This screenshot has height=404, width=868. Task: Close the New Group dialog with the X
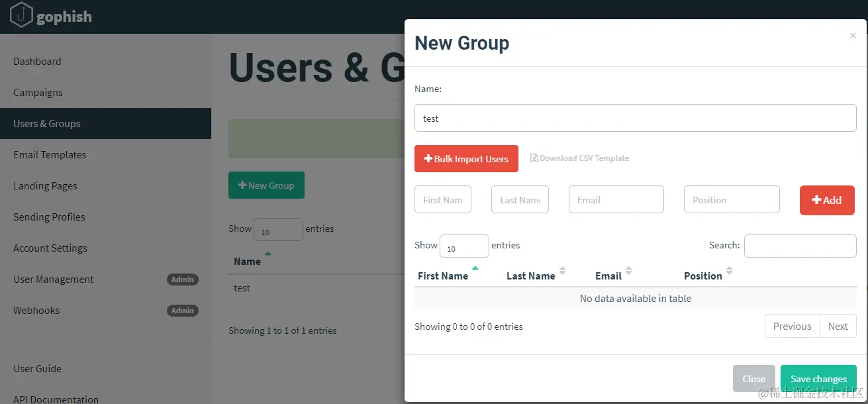click(853, 36)
